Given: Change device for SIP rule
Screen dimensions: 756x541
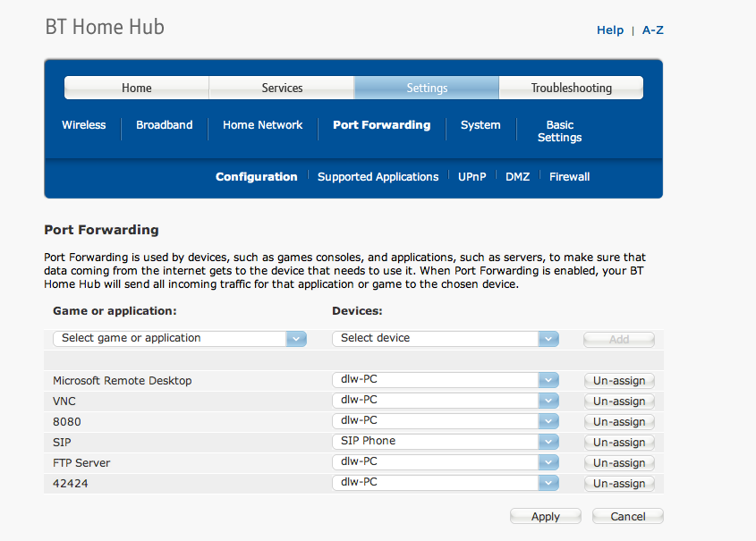Looking at the screenshot, I should [x=446, y=442].
